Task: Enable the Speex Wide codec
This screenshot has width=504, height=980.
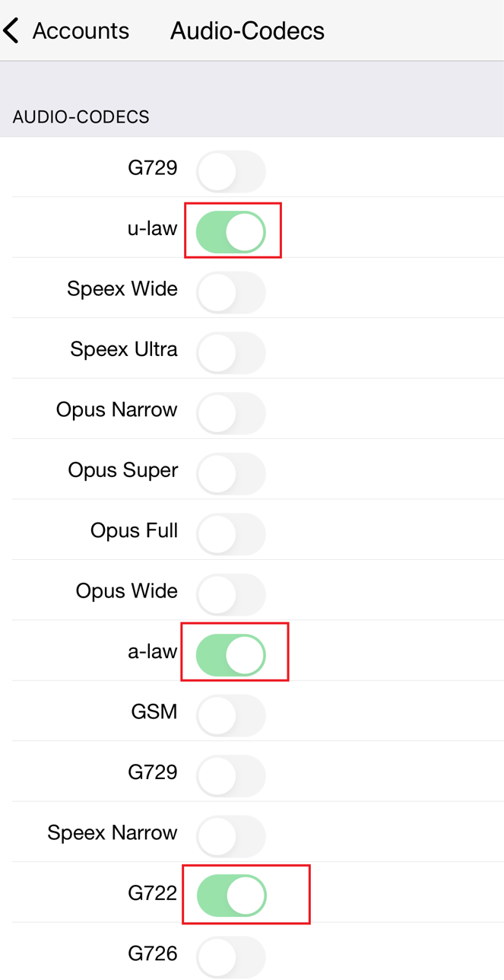Action: pos(231,293)
